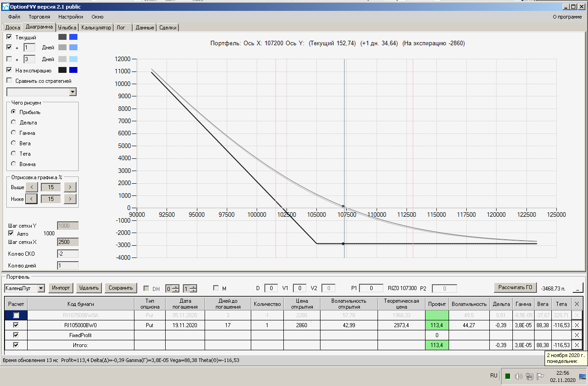This screenshot has width=588, height=386.
Task: Click the Рассчитать ГО button
Action: pos(516,287)
